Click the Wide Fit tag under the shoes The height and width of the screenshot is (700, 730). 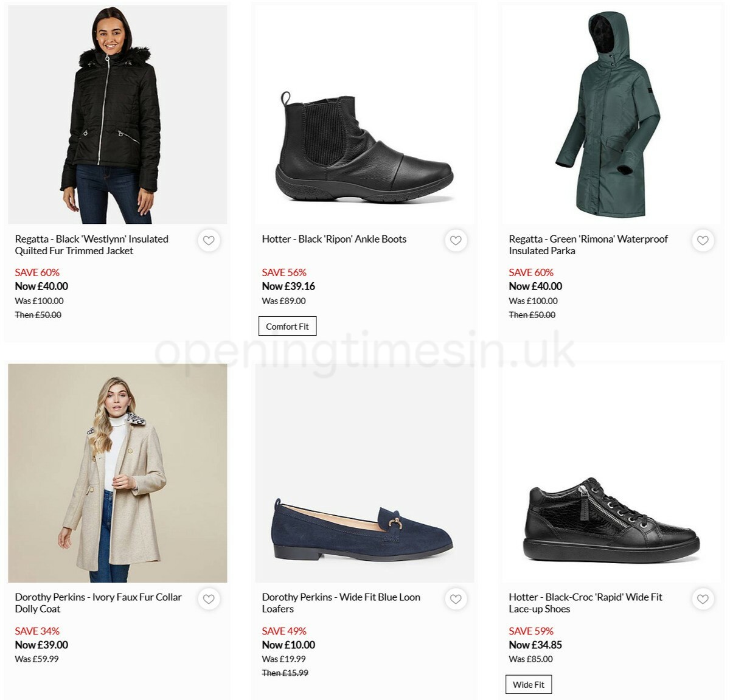tap(528, 684)
